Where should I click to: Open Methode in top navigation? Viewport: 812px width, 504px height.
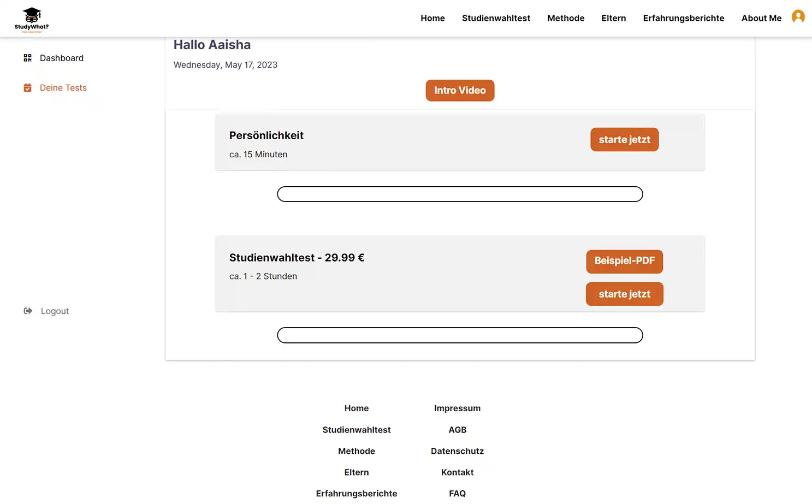tap(566, 18)
